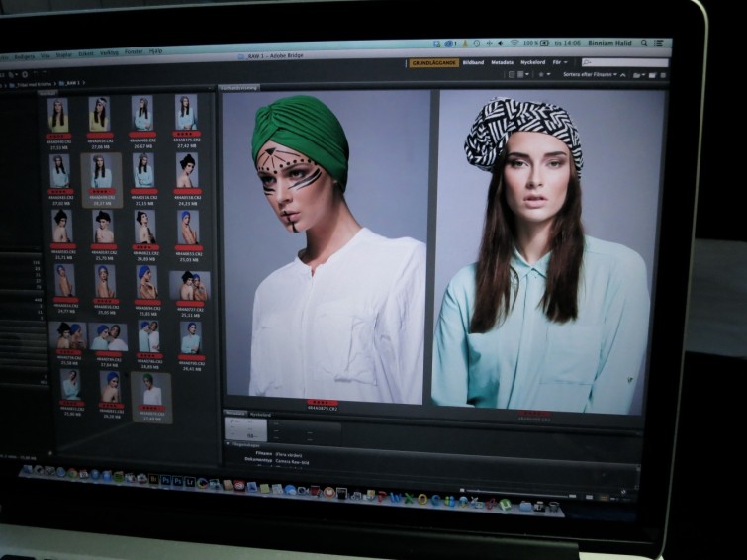Click the Wi-Fi status icon
The image size is (747, 560).
[514, 44]
